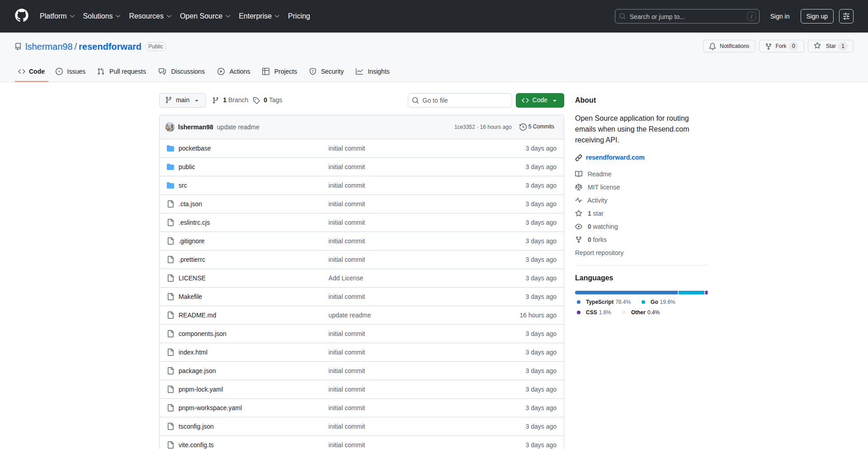Open the src folder icon
868x449 pixels.
170,185
